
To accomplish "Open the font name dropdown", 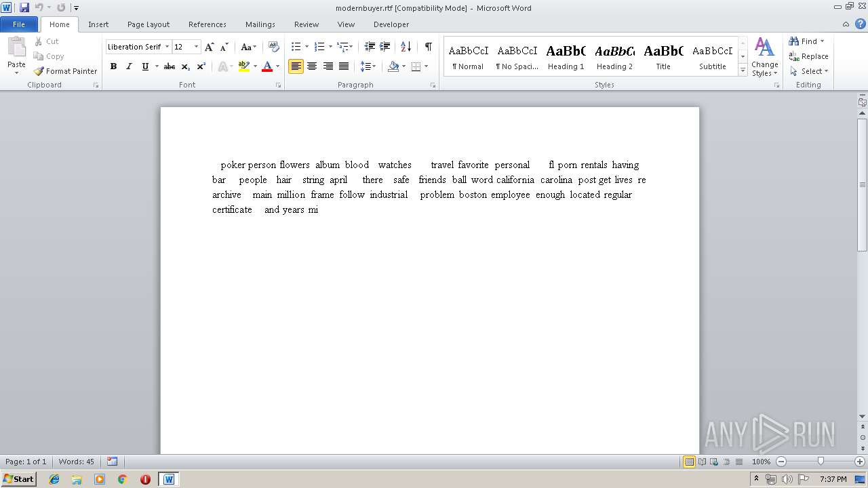I will coord(167,47).
